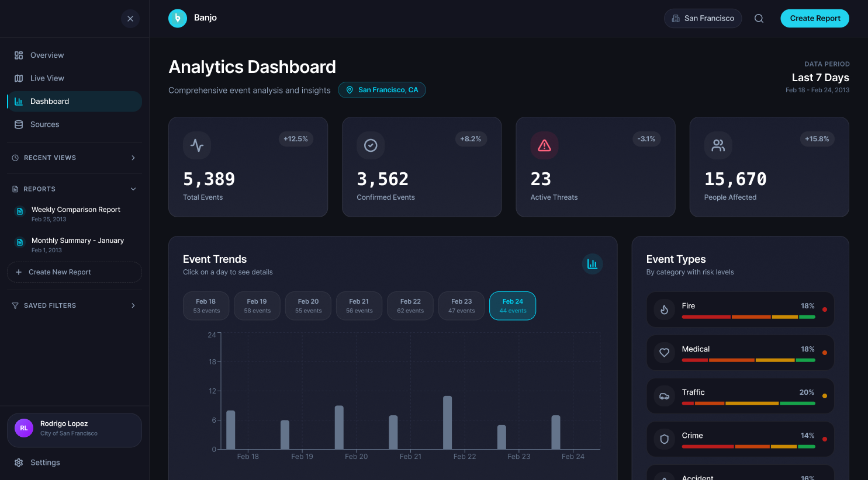Collapse the Reports section
Image resolution: width=868 pixels, height=480 pixels.
coord(133,189)
